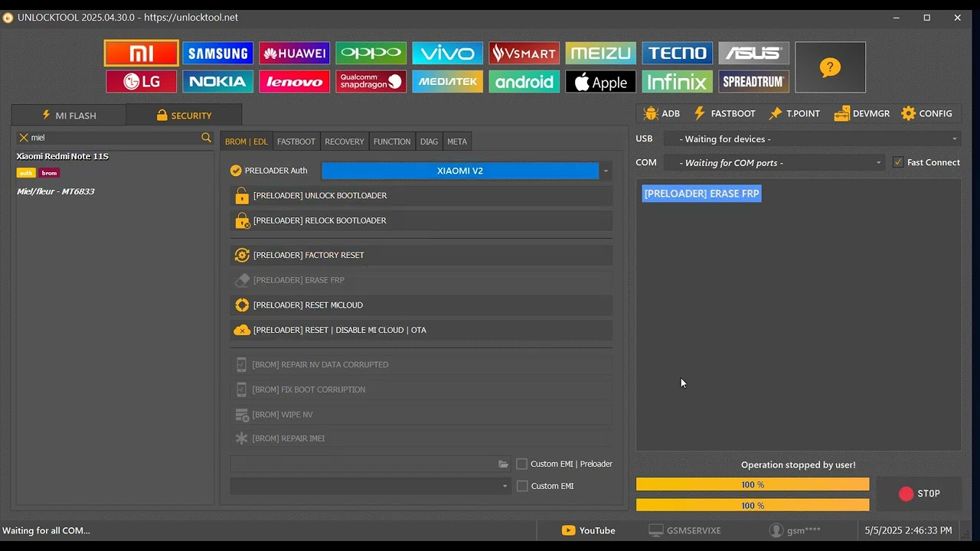Open the Lenovo brand section
Screen dimensions: 980x551
coord(295,81)
